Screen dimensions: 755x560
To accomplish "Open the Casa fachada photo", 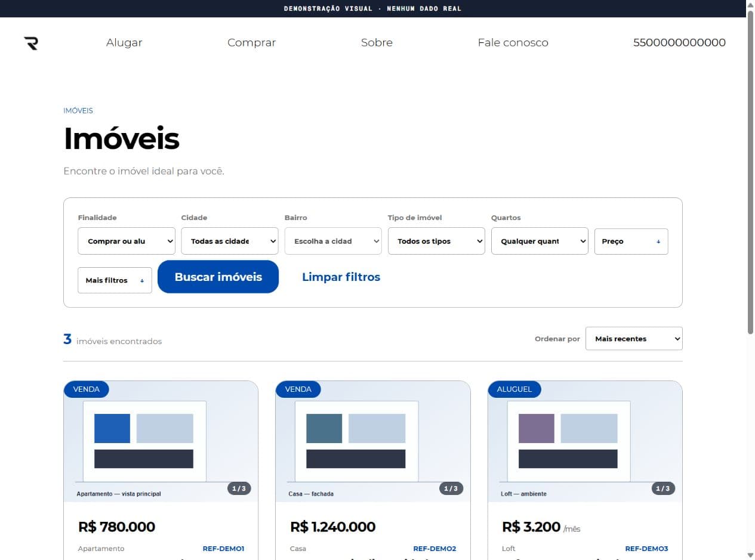I will 373,441.
